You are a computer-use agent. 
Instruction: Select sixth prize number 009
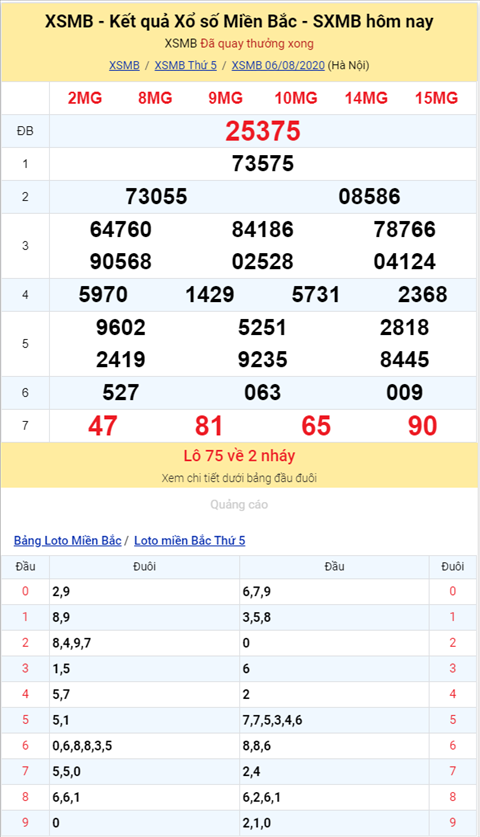click(405, 393)
